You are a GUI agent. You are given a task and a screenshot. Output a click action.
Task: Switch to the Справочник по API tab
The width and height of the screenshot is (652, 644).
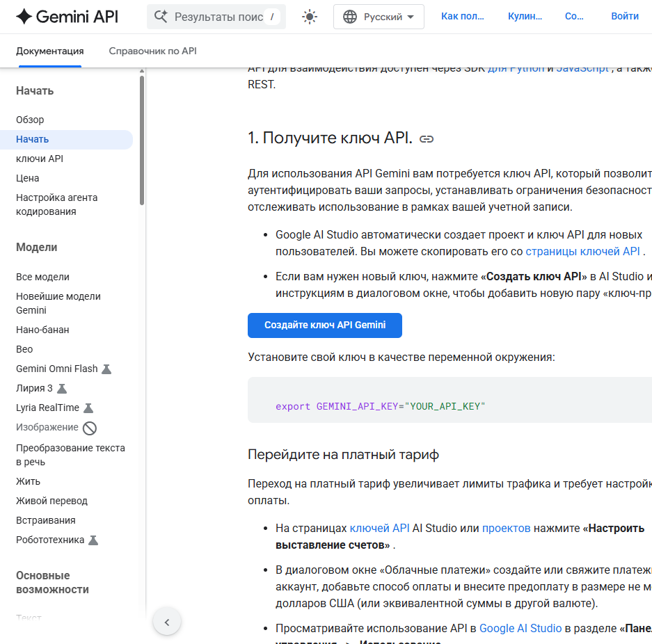tap(152, 51)
